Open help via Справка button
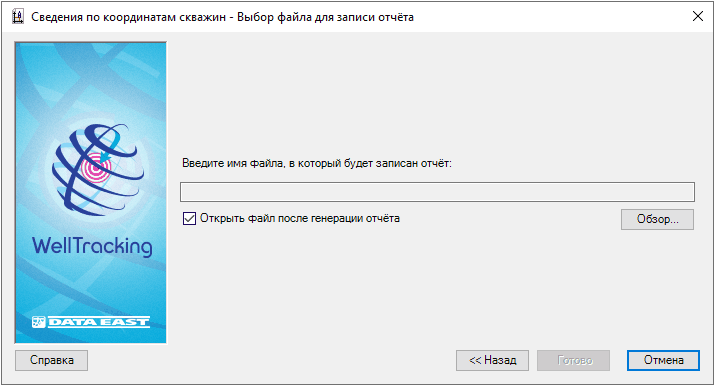Screen dimensions: 715x386 click(x=52, y=360)
